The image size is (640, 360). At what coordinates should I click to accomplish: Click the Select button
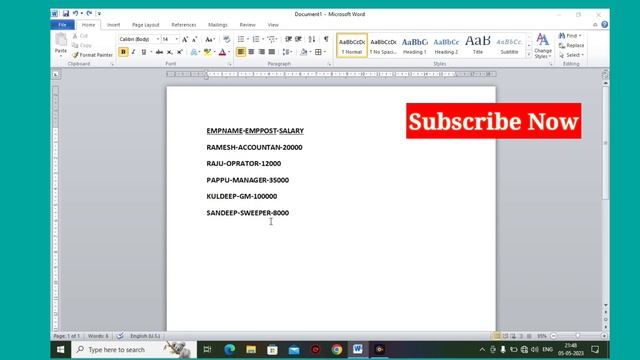click(572, 55)
